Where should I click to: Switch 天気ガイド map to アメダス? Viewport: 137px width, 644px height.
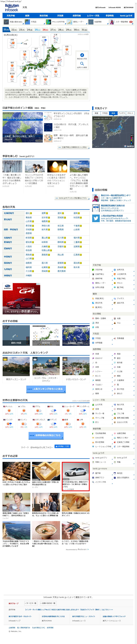tap(122, 113)
